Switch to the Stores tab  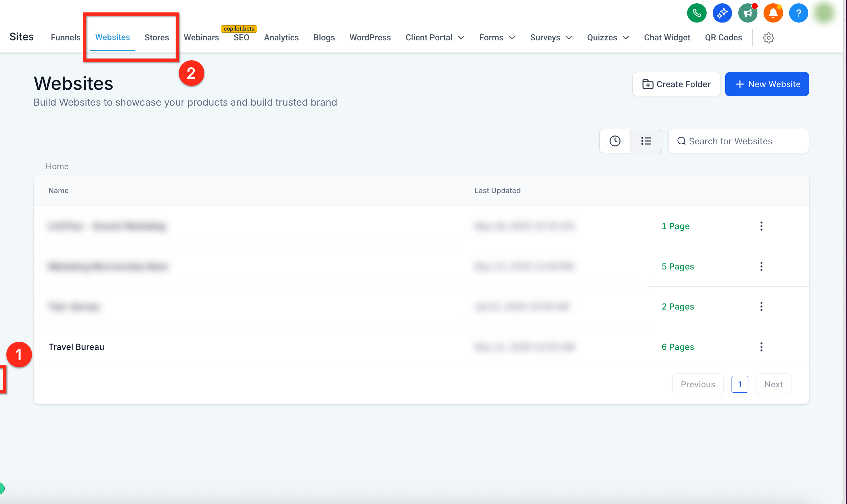(x=157, y=37)
